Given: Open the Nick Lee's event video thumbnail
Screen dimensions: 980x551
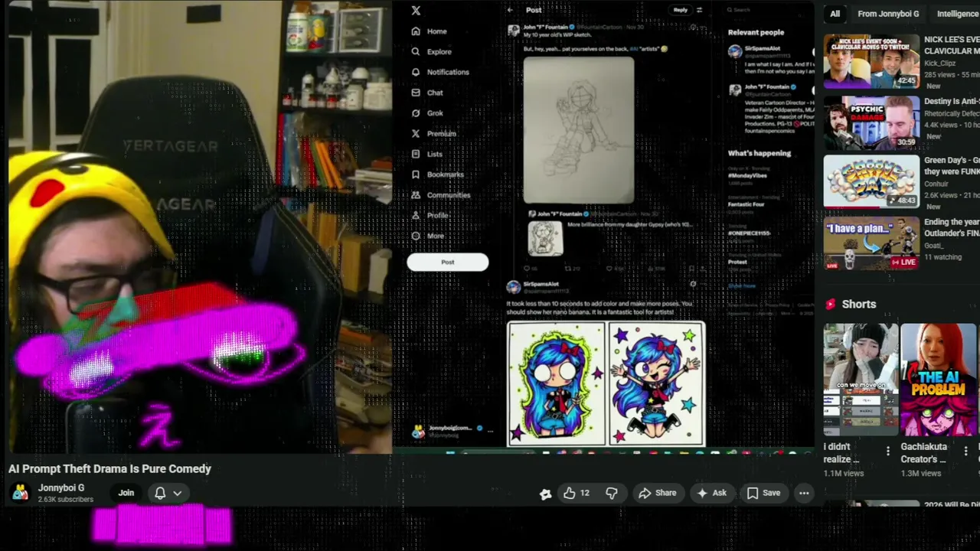Looking at the screenshot, I should click(x=871, y=61).
